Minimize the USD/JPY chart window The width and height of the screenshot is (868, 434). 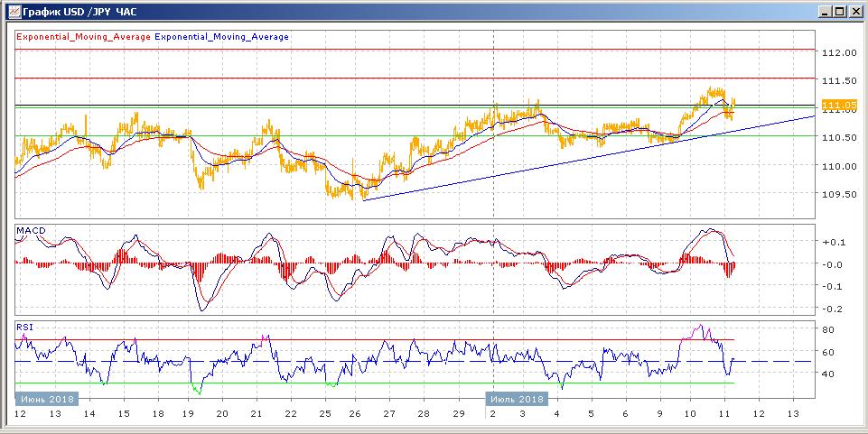pos(826,11)
